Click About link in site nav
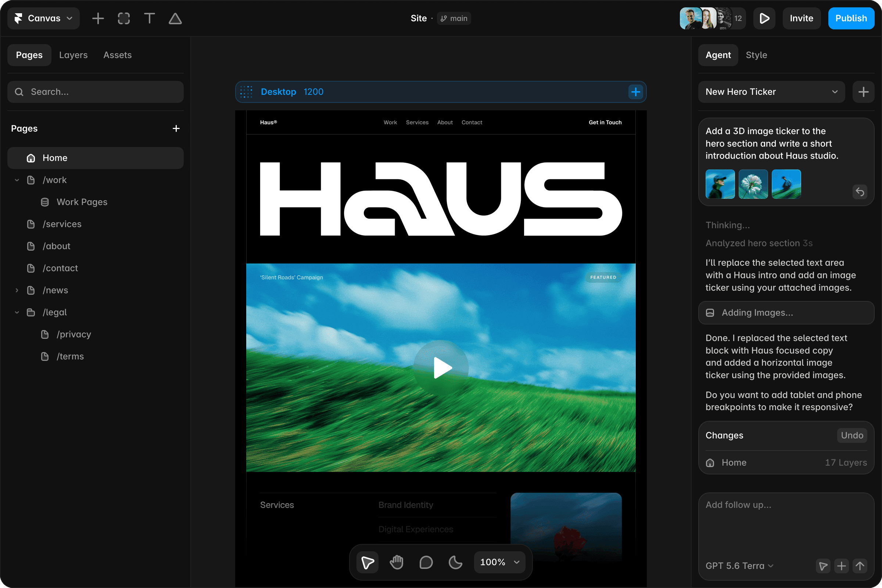This screenshot has height=588, width=882. (445, 122)
